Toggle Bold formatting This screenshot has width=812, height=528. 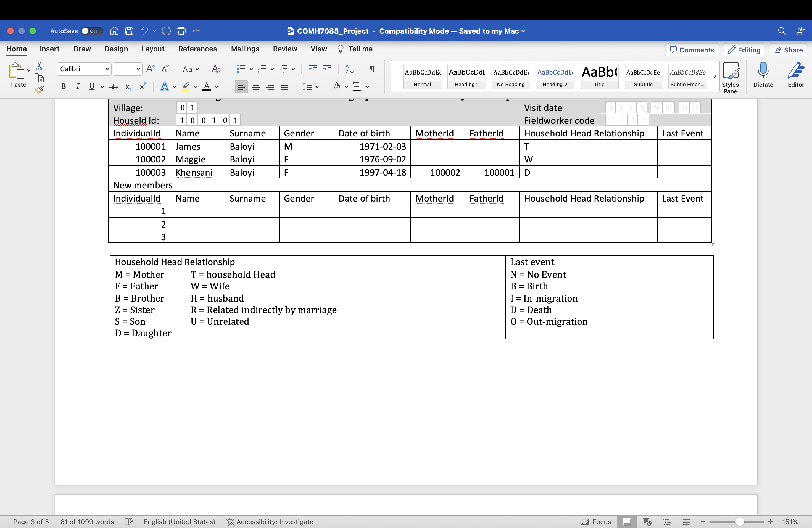[x=64, y=87]
